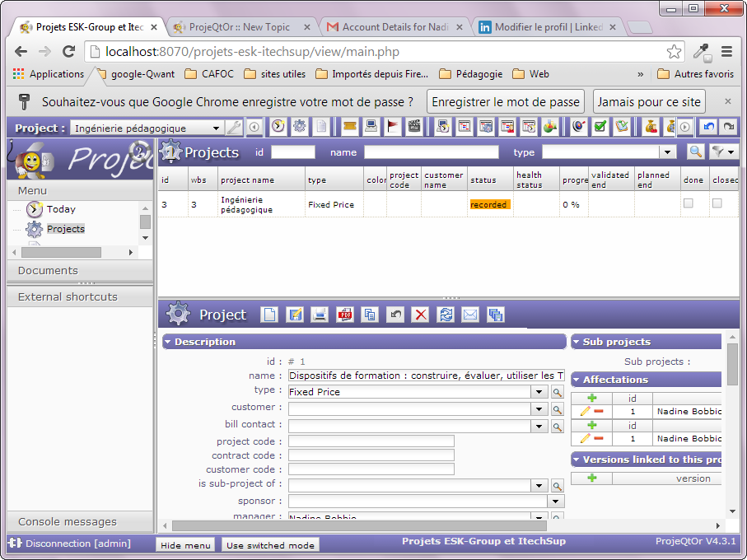Click the orange recorded status cell
Image resolution: width=747 pixels, height=560 pixels.
coord(489,204)
